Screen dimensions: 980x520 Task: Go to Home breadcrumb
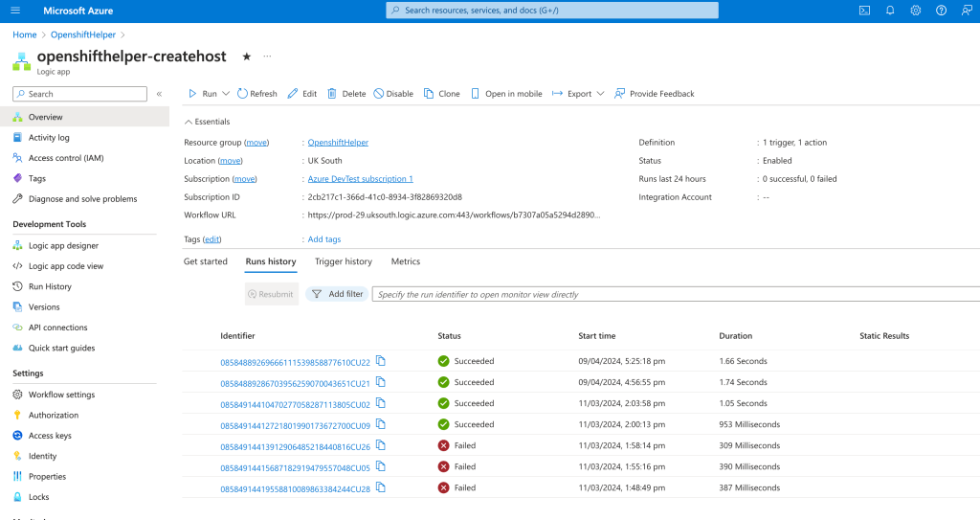tap(24, 35)
